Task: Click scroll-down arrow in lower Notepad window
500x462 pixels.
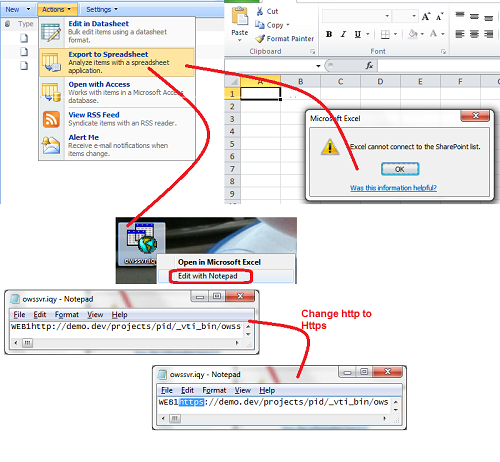Action: 396,410
